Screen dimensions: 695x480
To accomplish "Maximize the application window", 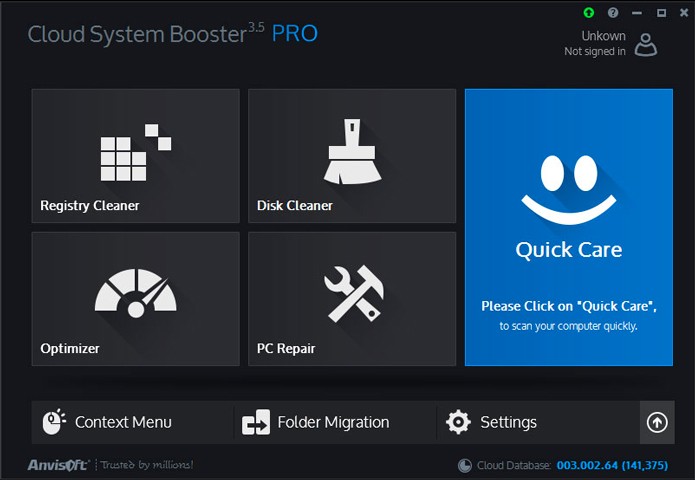I will (x=661, y=13).
